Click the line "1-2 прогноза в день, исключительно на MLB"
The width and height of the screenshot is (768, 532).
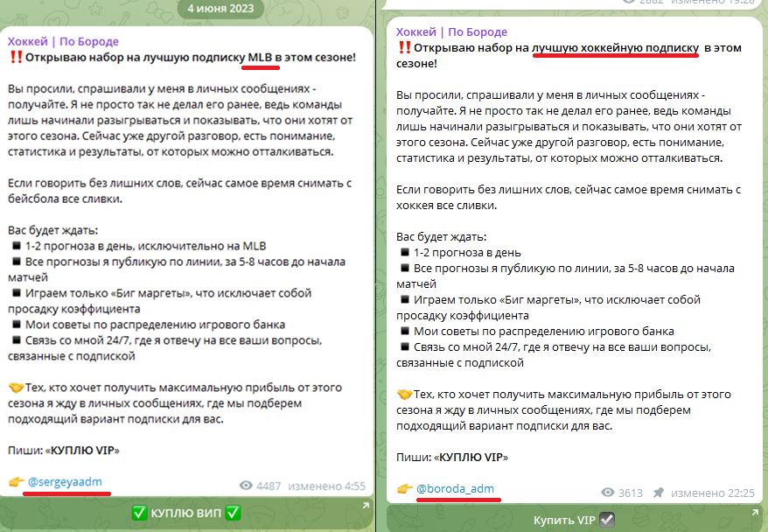coord(145,246)
